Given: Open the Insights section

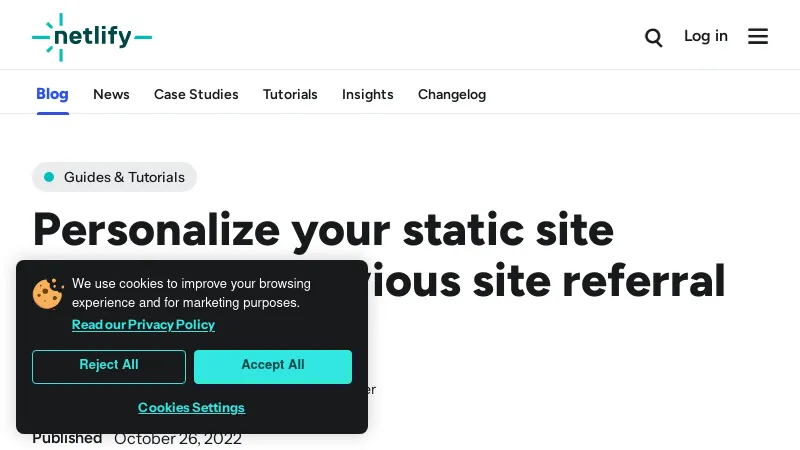Looking at the screenshot, I should click(x=368, y=94).
